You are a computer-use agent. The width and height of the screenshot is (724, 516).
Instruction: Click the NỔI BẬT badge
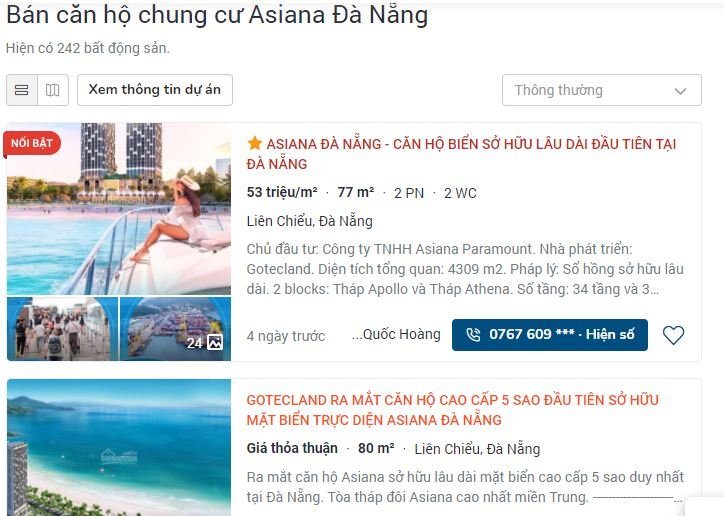pyautogui.click(x=32, y=144)
